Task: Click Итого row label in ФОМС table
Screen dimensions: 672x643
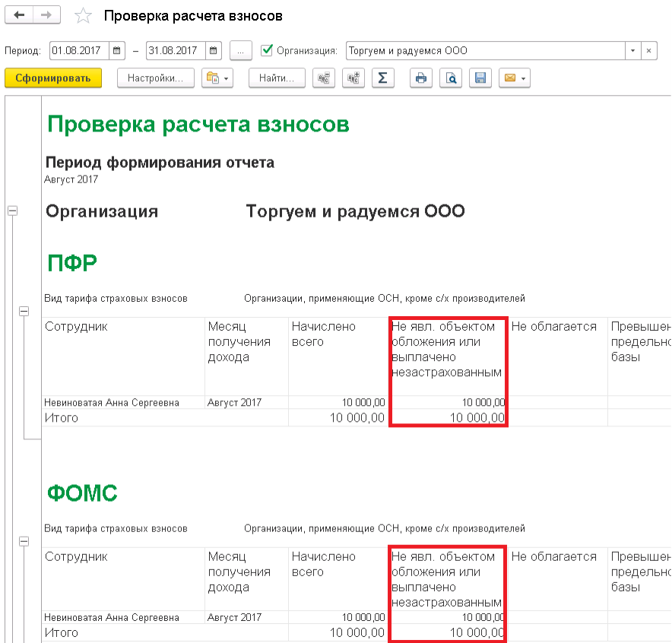Action: pyautogui.click(x=62, y=632)
